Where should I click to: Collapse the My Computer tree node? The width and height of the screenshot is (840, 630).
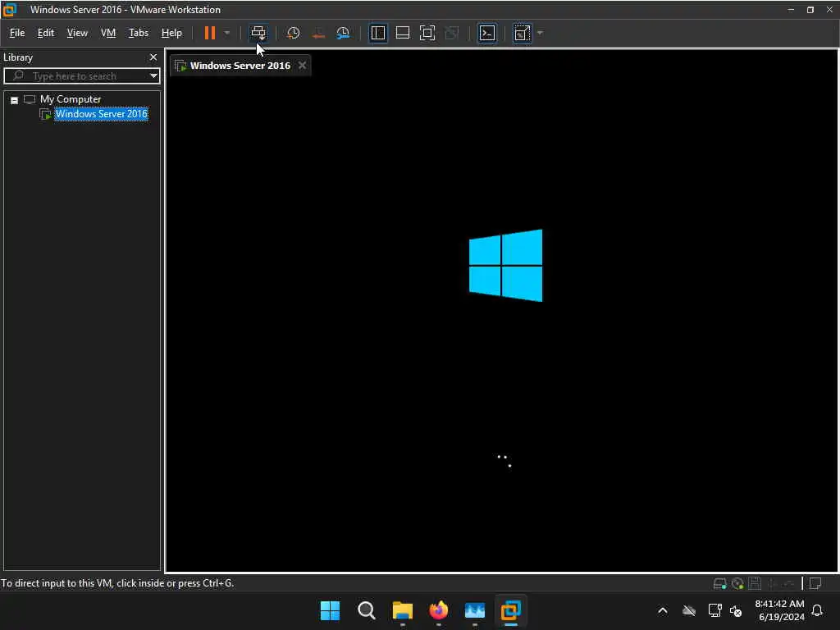tap(15, 100)
